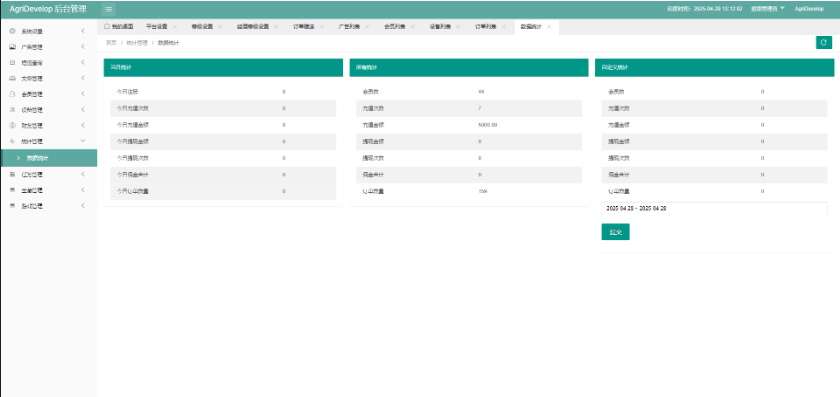Switch to the 广告列表 tab
The image size is (840, 397).
pos(349,26)
